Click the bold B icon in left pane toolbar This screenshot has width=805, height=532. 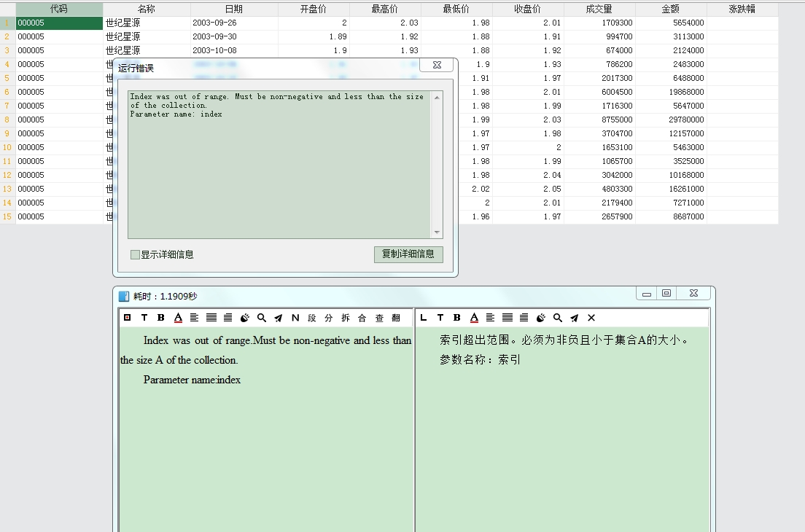pos(161,318)
